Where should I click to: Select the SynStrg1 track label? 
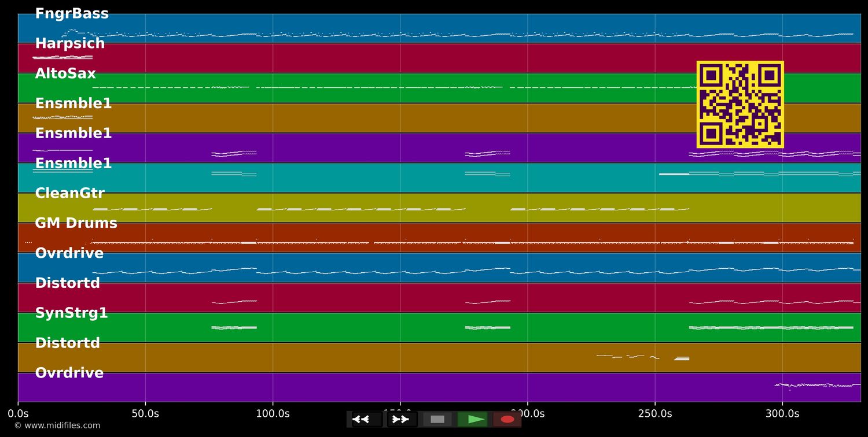(x=71, y=313)
